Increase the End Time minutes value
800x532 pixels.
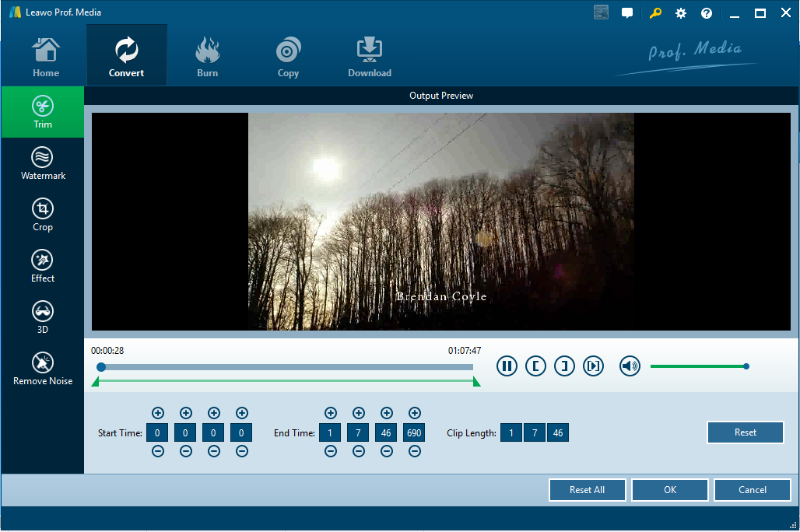[359, 413]
